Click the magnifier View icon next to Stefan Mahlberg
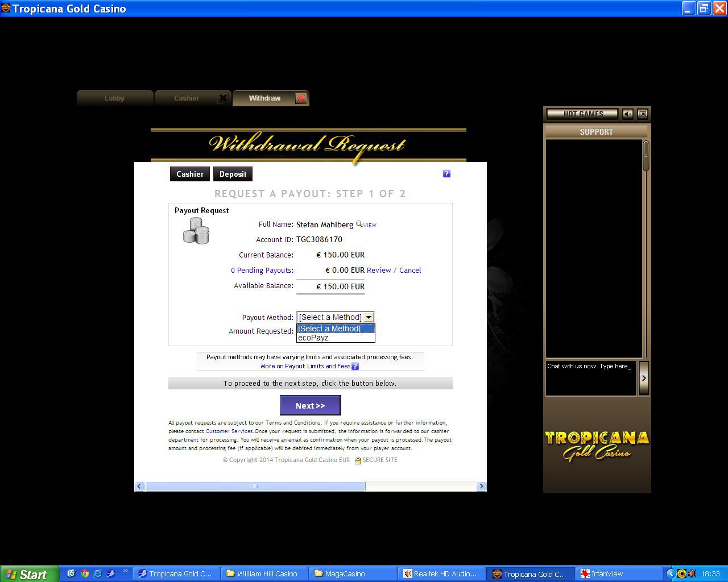Viewport: 728px width, 582px height. point(366,225)
